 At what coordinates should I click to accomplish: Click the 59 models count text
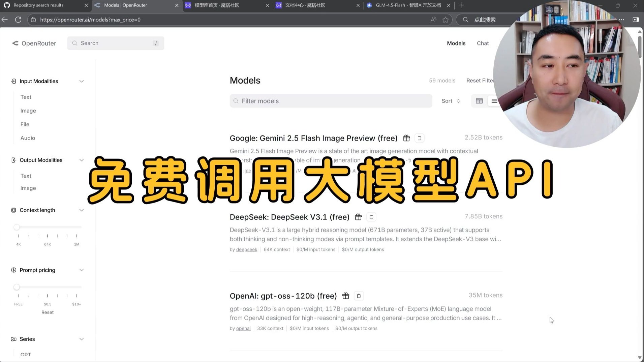[x=442, y=81]
